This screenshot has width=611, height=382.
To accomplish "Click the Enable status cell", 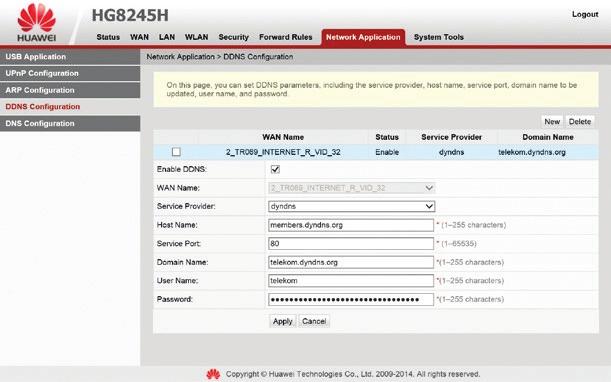I will click(387, 152).
